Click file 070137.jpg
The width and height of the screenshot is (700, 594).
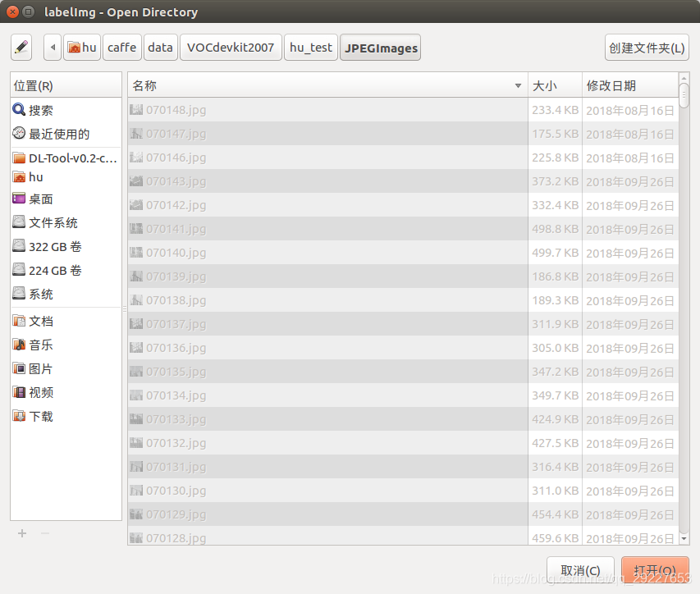coord(327,324)
